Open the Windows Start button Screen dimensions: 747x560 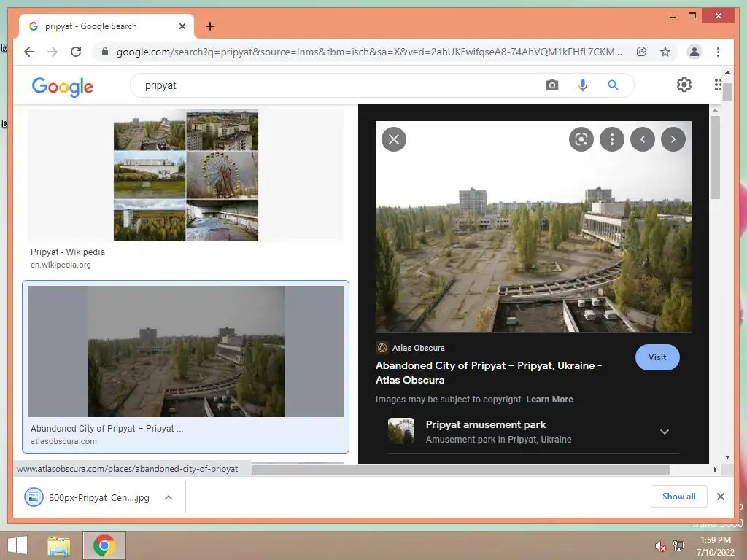pos(18,545)
